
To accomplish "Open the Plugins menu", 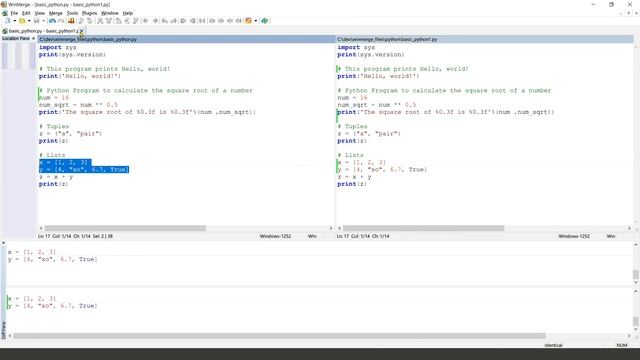I will [89, 13].
